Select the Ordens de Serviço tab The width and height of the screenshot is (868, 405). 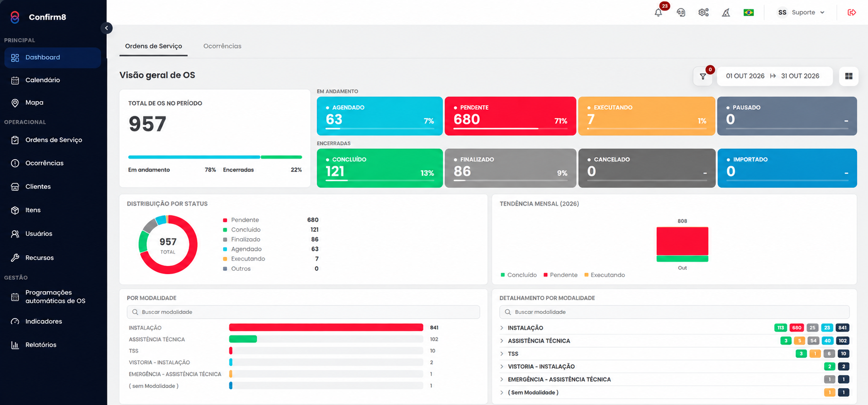coord(153,46)
